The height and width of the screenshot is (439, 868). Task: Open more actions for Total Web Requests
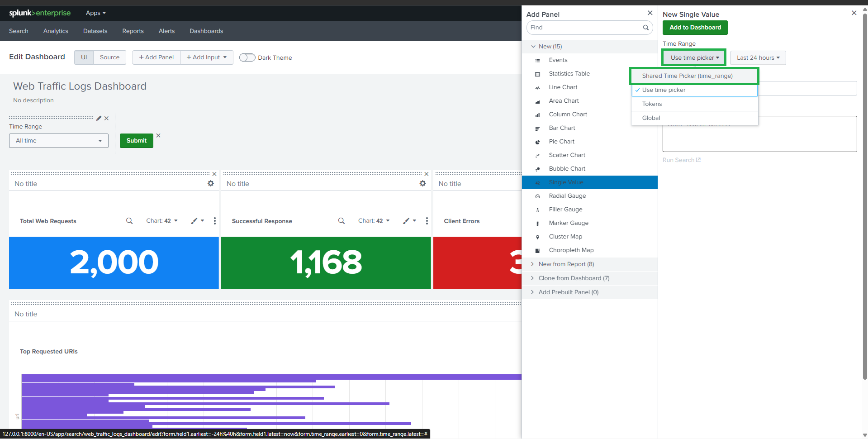pos(215,221)
